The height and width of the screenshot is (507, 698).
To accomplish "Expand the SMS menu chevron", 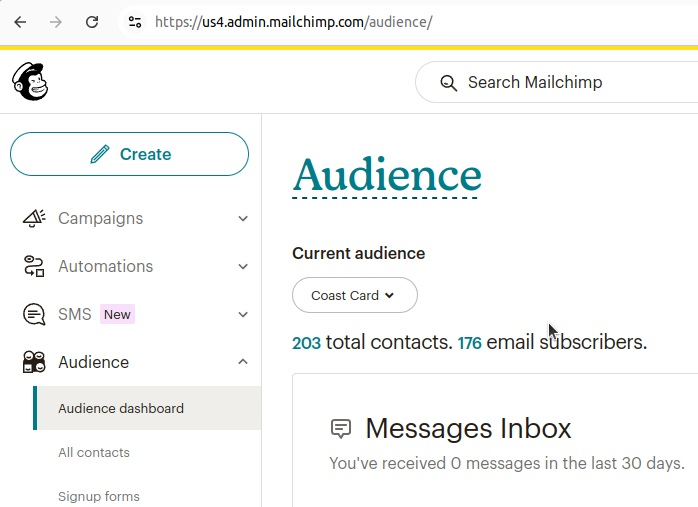I will 243,314.
